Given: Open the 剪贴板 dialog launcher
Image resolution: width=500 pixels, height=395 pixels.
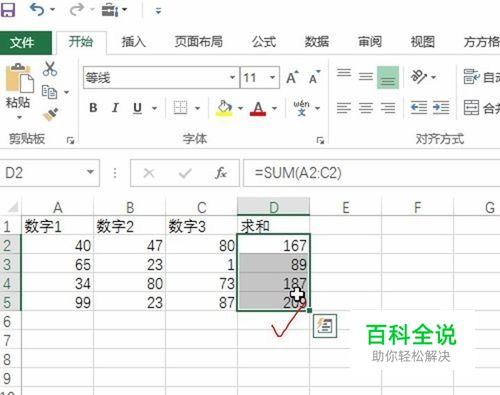Looking at the screenshot, I should click(70, 140).
